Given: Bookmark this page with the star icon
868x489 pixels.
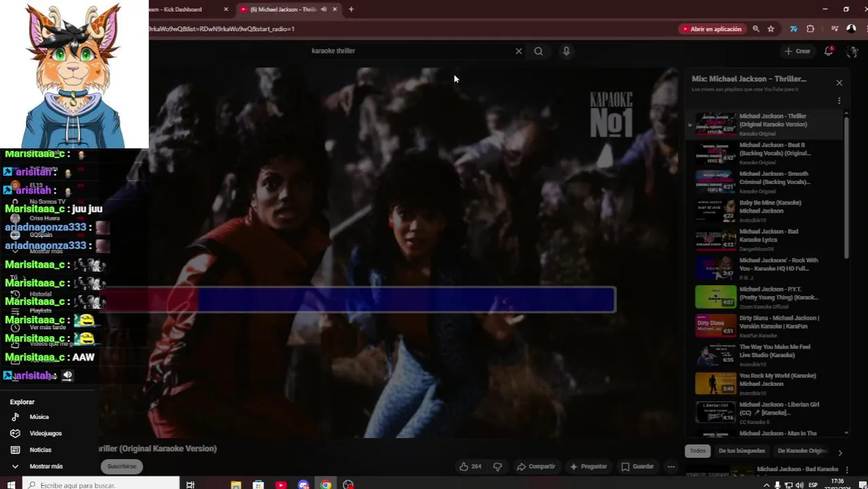Looking at the screenshot, I should pos(771,29).
